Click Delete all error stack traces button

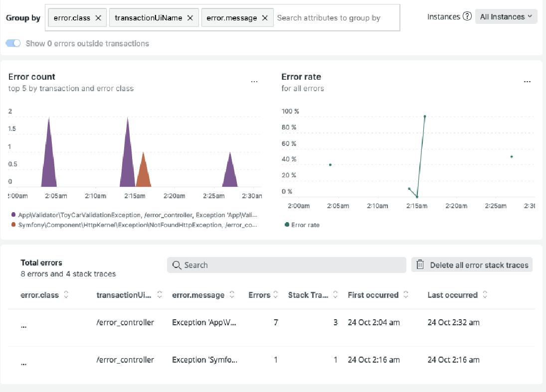coord(472,265)
